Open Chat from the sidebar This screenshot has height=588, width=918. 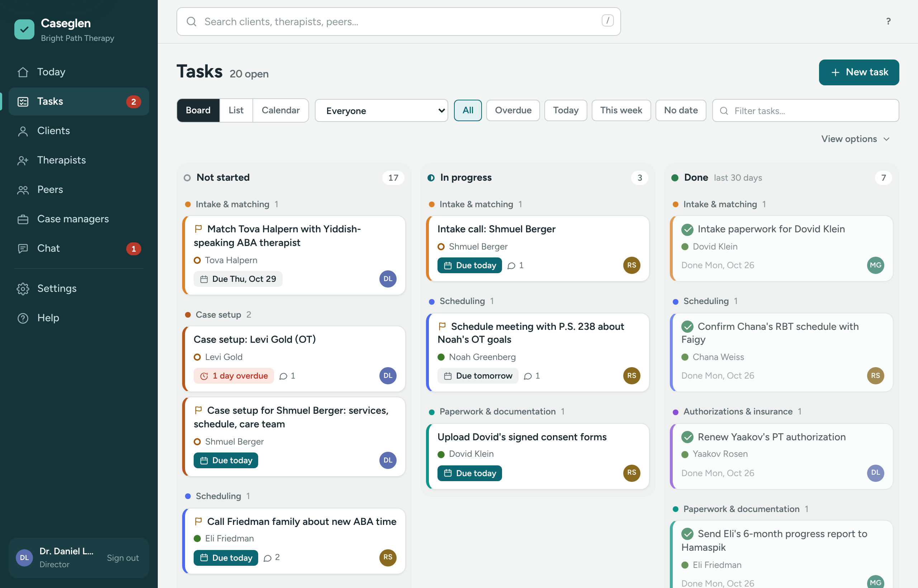[79, 248]
